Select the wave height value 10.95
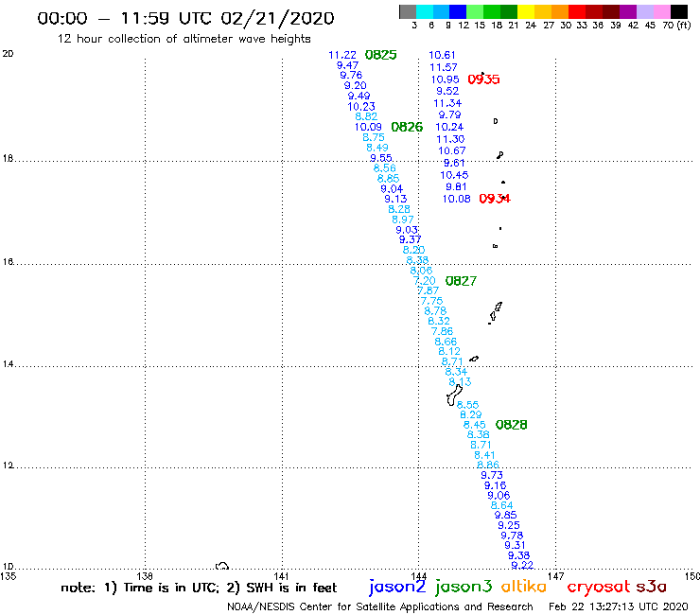 446,79
